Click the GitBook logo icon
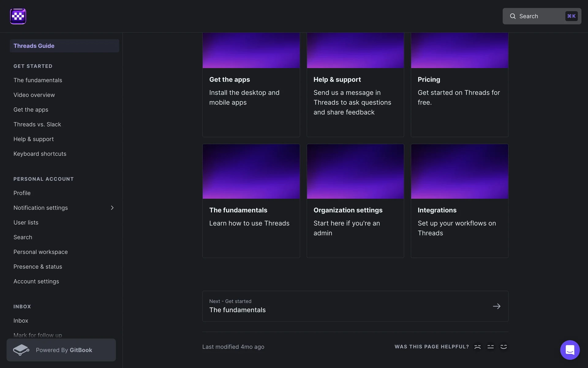Viewport: 588px width, 368px height. click(x=21, y=350)
